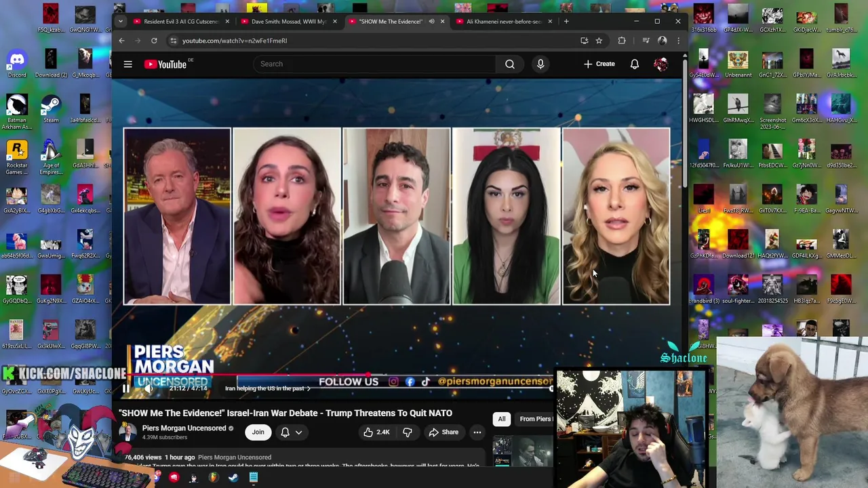Click the Share button
The height and width of the screenshot is (488, 868).
click(x=443, y=432)
